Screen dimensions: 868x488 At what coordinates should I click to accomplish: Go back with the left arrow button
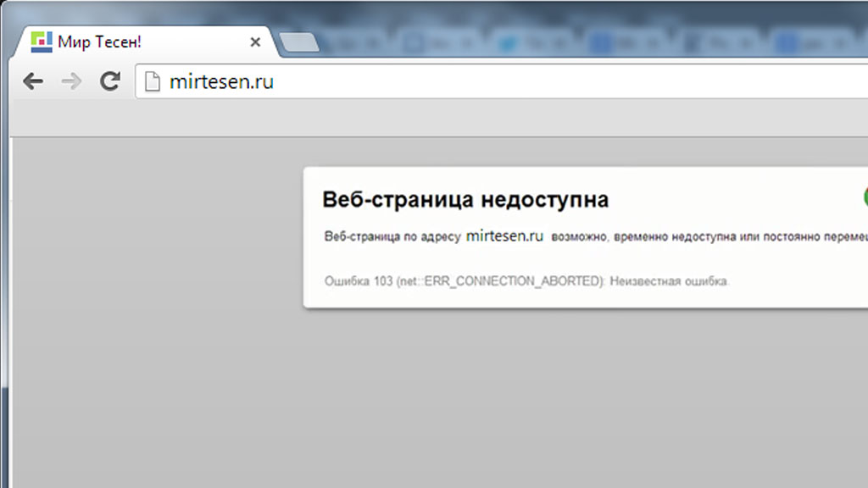pos(33,81)
